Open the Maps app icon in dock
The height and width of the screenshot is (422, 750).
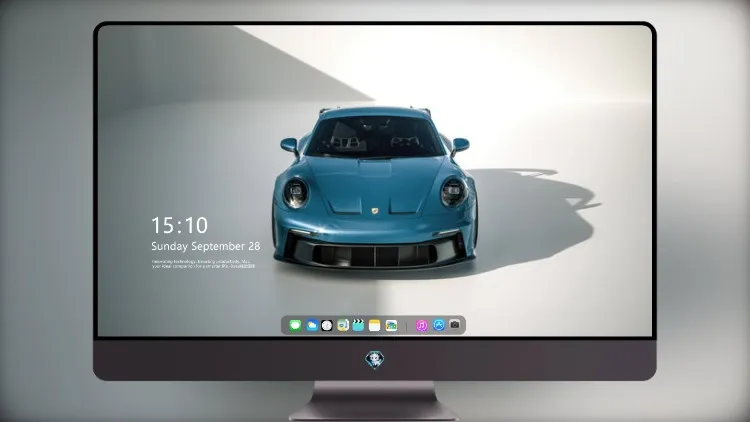(343, 325)
